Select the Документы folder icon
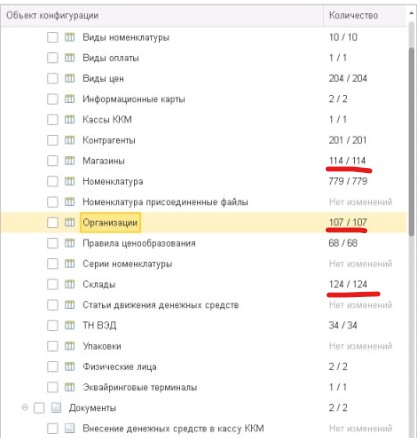The height and width of the screenshot is (438, 417). coord(56,408)
